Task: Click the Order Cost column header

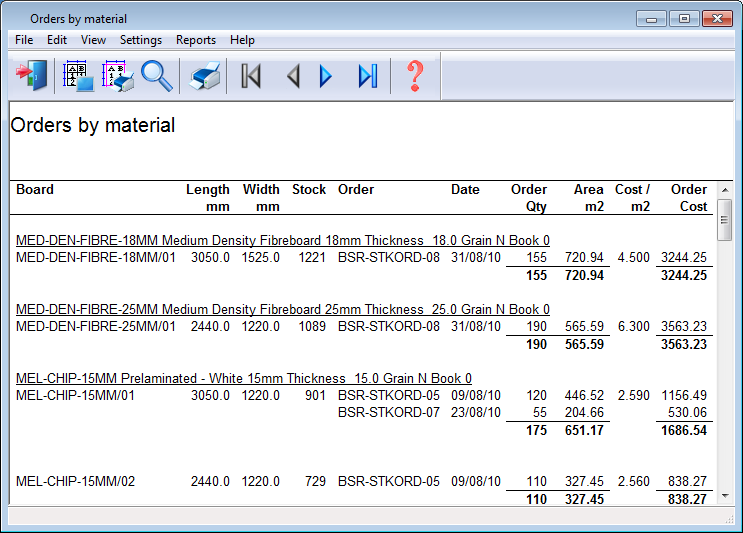Action: pyautogui.click(x=689, y=198)
